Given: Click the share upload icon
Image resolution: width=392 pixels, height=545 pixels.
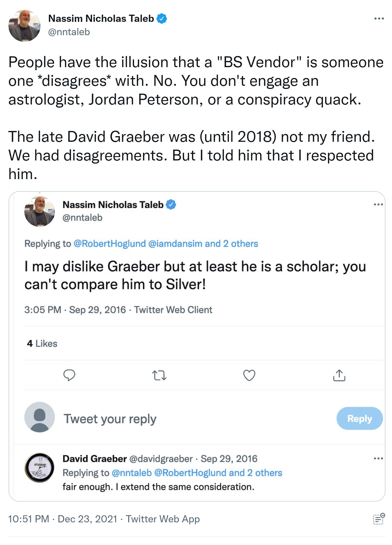Looking at the screenshot, I should 339,375.
